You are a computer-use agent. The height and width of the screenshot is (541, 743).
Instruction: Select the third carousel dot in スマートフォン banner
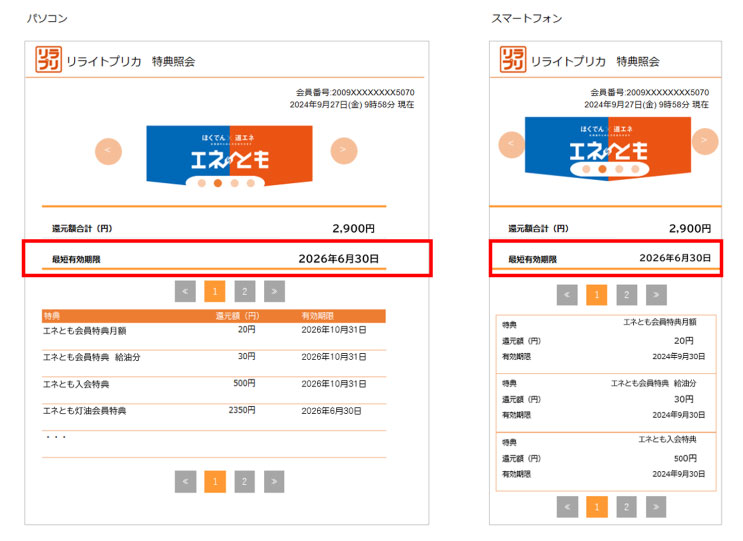point(619,169)
